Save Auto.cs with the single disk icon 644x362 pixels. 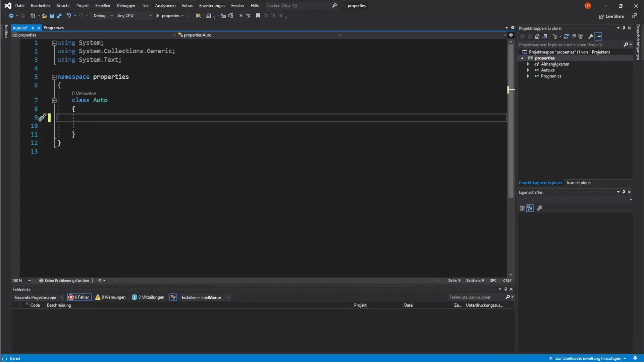coord(52,16)
